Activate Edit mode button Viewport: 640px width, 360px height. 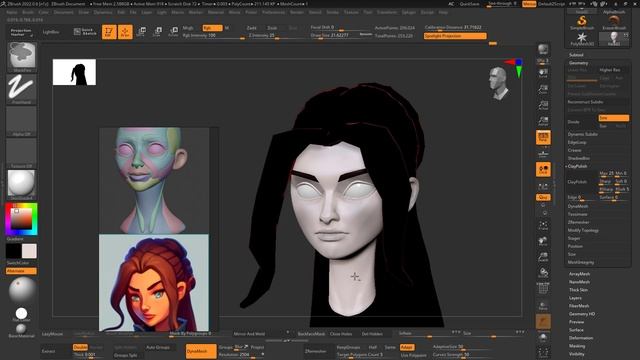tap(109, 32)
